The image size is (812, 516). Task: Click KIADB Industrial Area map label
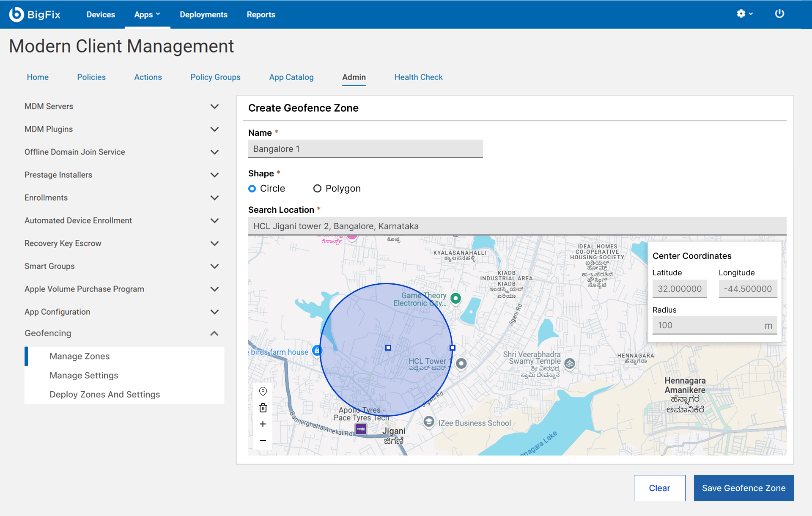tap(506, 285)
